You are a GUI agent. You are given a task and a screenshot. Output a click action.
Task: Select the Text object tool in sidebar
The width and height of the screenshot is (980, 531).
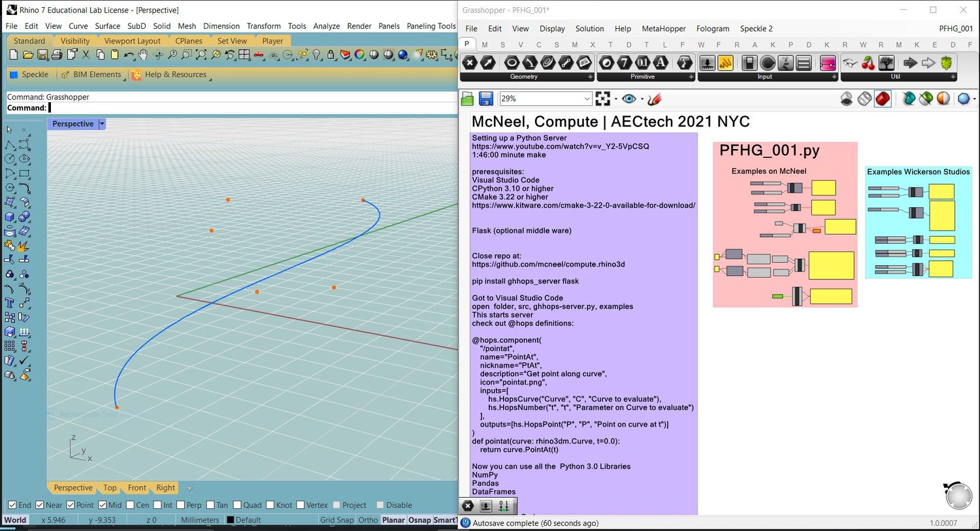click(10, 302)
